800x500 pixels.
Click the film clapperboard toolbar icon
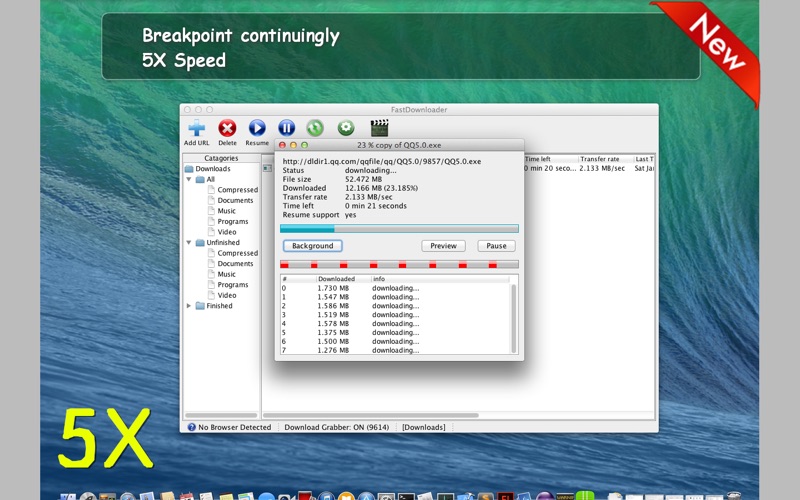pyautogui.click(x=379, y=128)
